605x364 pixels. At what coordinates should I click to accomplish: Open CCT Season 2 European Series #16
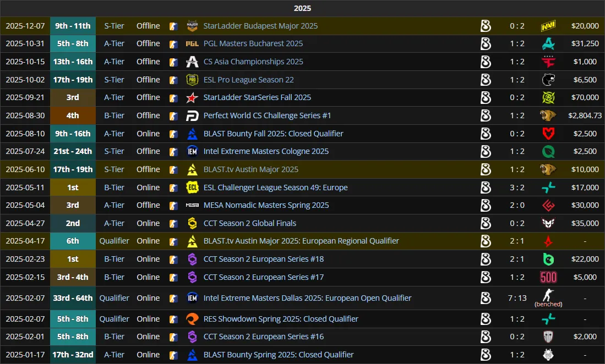click(264, 337)
